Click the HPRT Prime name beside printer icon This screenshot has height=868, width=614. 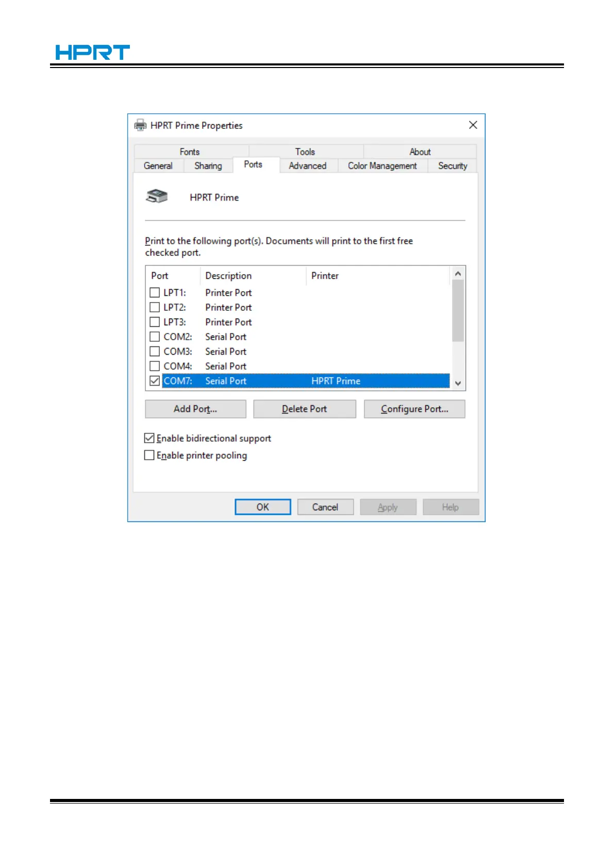[x=214, y=197]
